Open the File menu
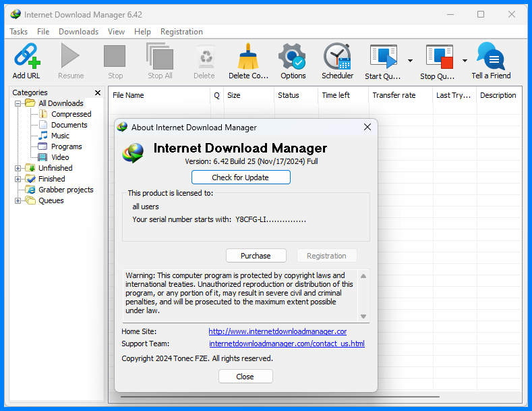 (43, 32)
